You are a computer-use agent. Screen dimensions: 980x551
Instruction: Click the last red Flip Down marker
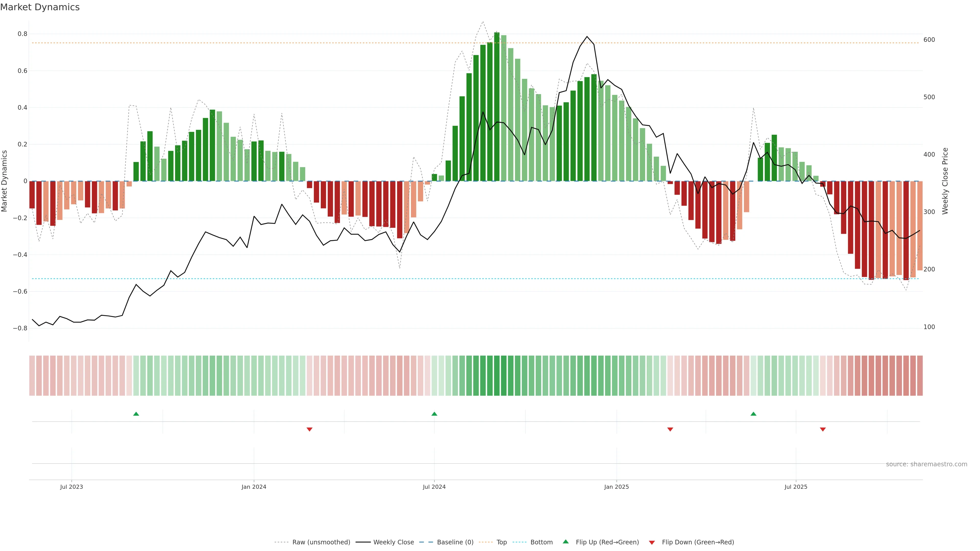(x=823, y=429)
